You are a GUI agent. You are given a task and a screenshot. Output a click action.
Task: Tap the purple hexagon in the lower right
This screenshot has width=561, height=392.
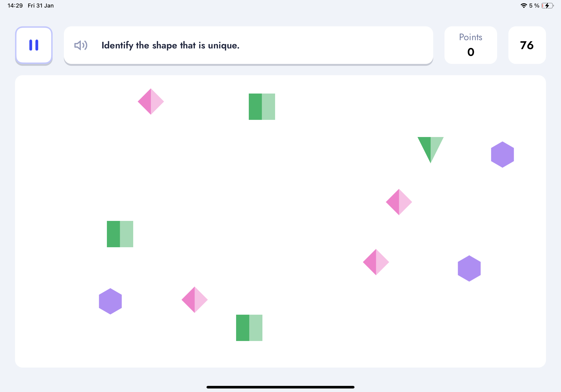pyautogui.click(x=469, y=268)
